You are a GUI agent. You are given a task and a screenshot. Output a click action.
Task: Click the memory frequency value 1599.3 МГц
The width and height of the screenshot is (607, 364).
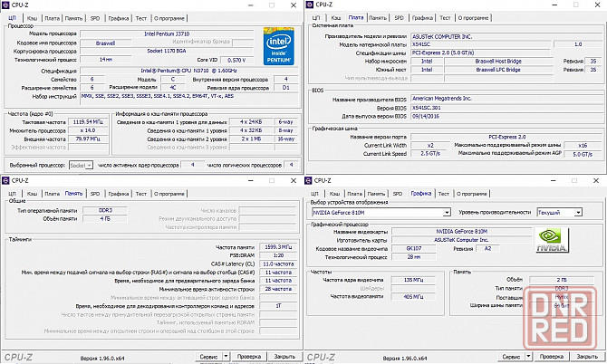[x=278, y=247]
